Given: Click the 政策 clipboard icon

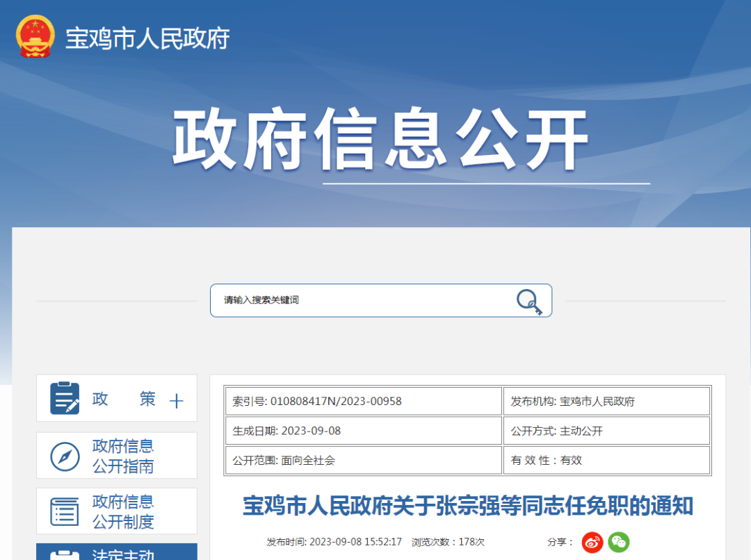Looking at the screenshot, I should (65, 398).
